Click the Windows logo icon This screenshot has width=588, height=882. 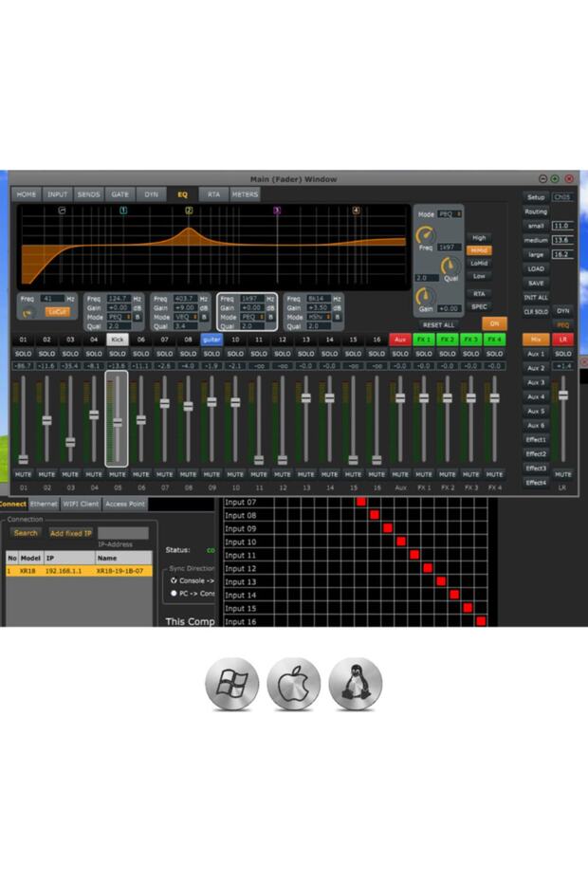click(x=231, y=684)
